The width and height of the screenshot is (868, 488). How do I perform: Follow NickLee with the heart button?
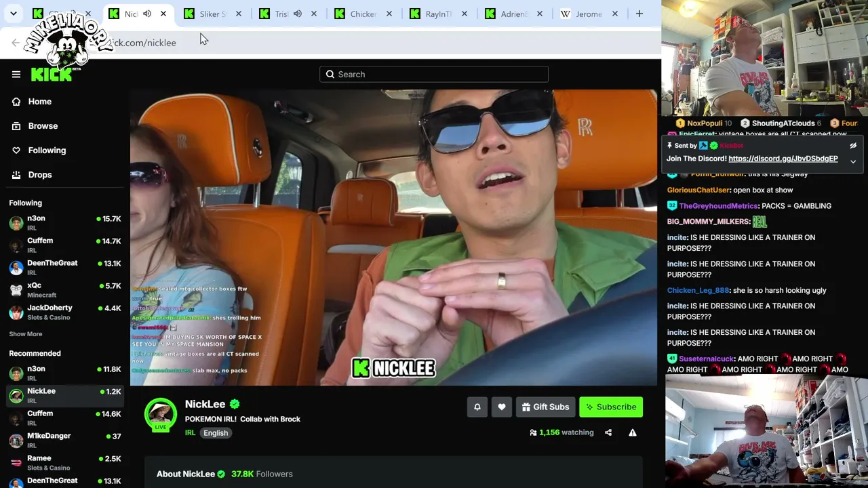click(x=502, y=407)
